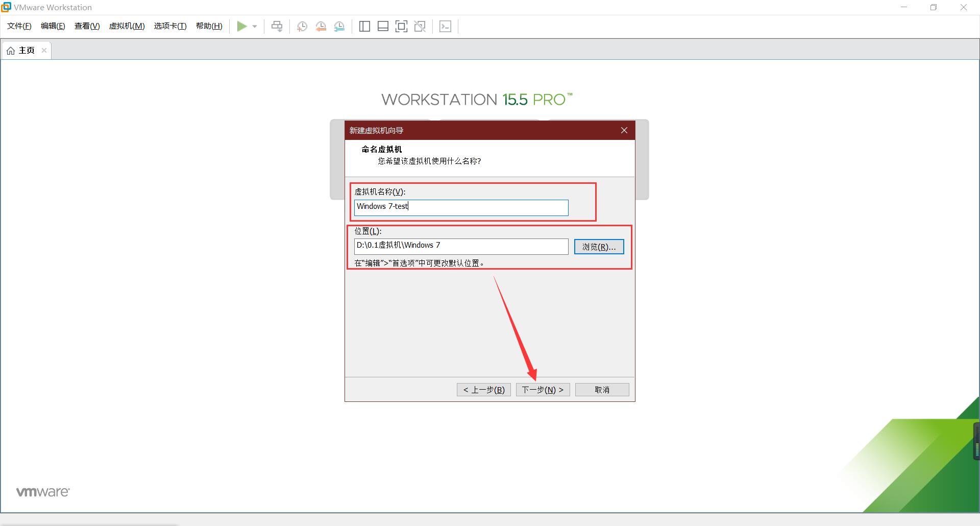Click the console view icon
The width and height of the screenshot is (980, 526).
(x=445, y=27)
